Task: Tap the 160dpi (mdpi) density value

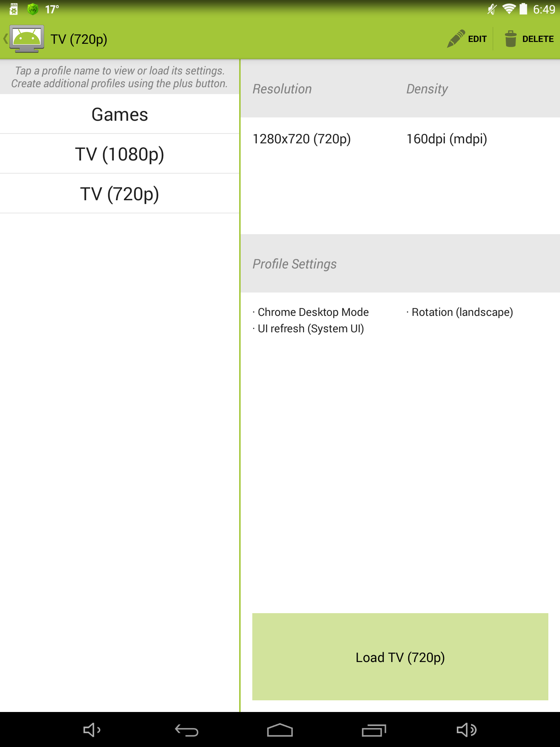Action: click(447, 139)
